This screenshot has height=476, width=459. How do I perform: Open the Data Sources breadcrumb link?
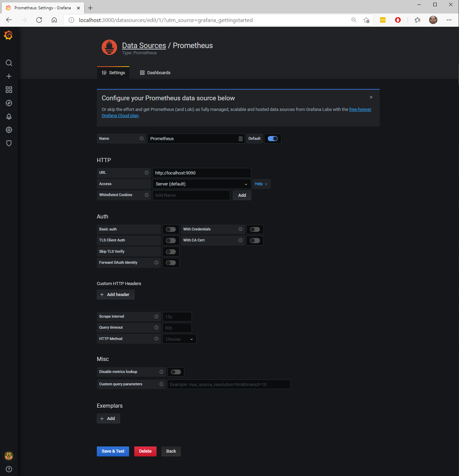[144, 45]
